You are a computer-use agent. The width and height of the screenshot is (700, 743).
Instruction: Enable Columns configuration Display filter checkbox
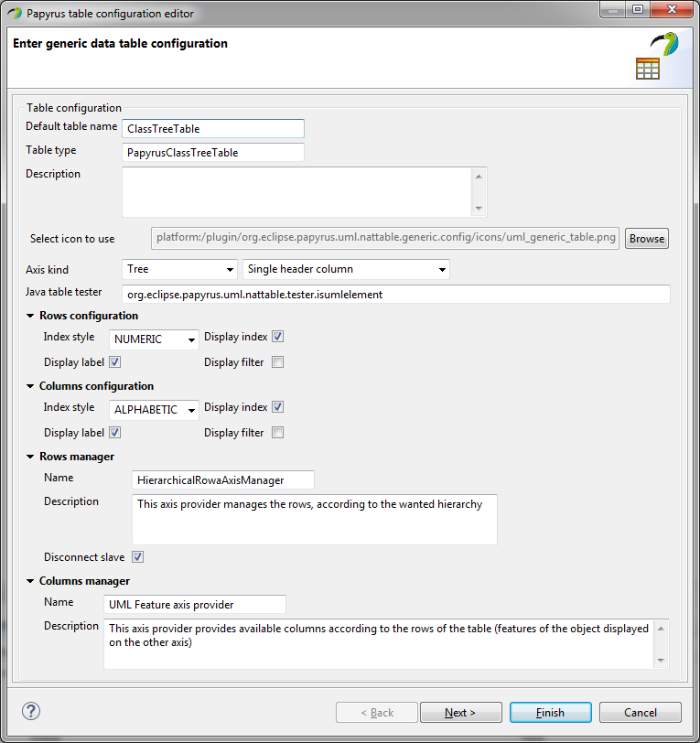tap(278, 433)
